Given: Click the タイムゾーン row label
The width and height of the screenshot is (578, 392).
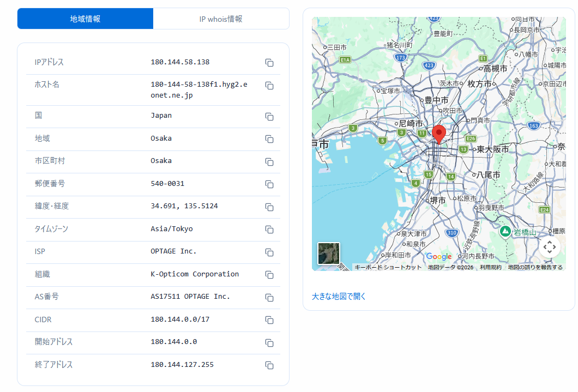Looking at the screenshot, I should point(51,229).
